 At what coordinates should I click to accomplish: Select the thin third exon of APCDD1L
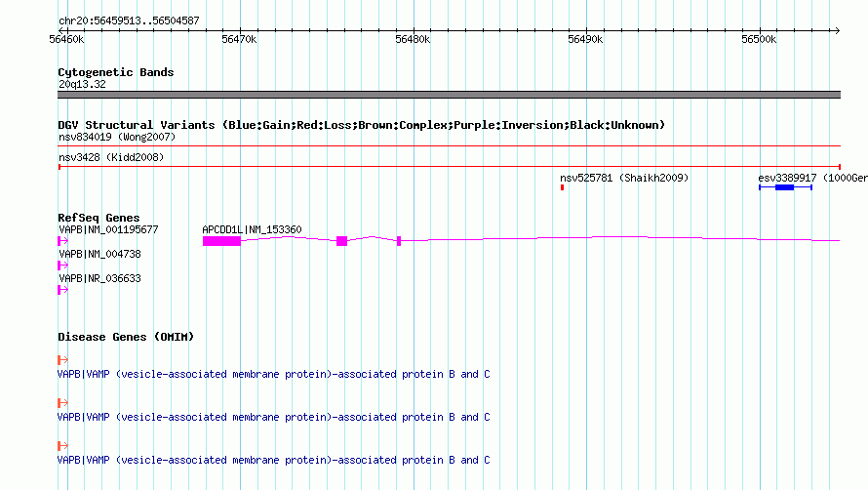(x=399, y=240)
